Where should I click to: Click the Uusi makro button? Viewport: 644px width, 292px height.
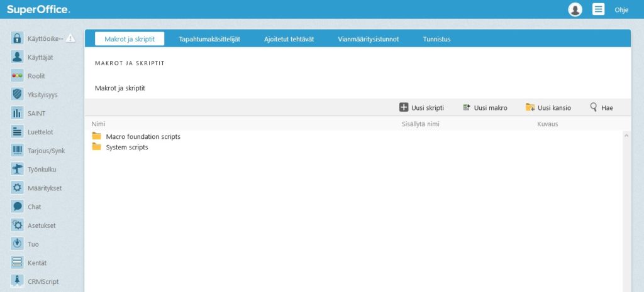[x=485, y=108]
